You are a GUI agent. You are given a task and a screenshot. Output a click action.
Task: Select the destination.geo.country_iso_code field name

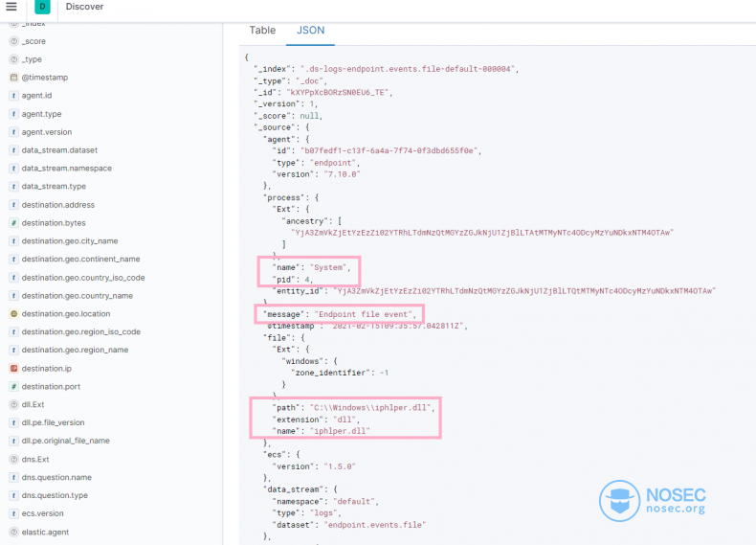click(x=83, y=278)
